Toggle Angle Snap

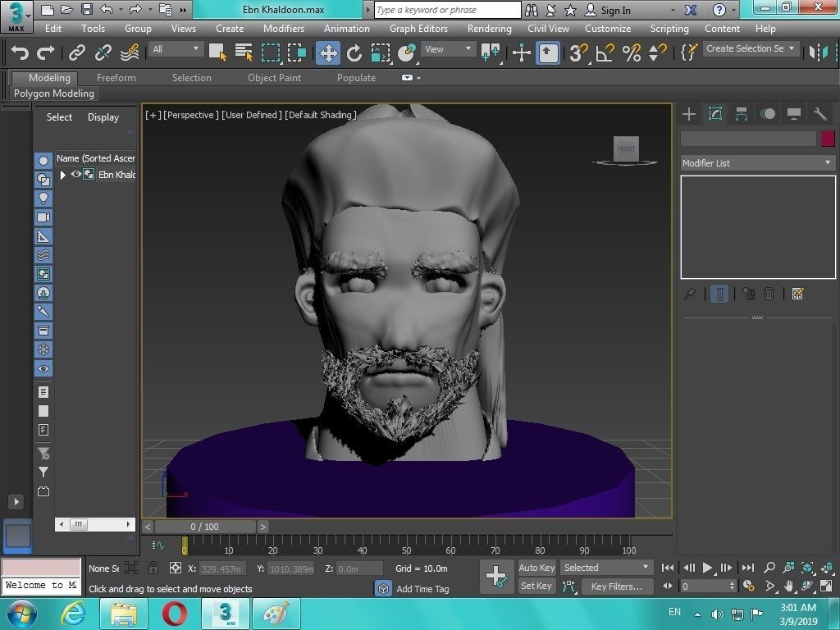pyautogui.click(x=605, y=52)
